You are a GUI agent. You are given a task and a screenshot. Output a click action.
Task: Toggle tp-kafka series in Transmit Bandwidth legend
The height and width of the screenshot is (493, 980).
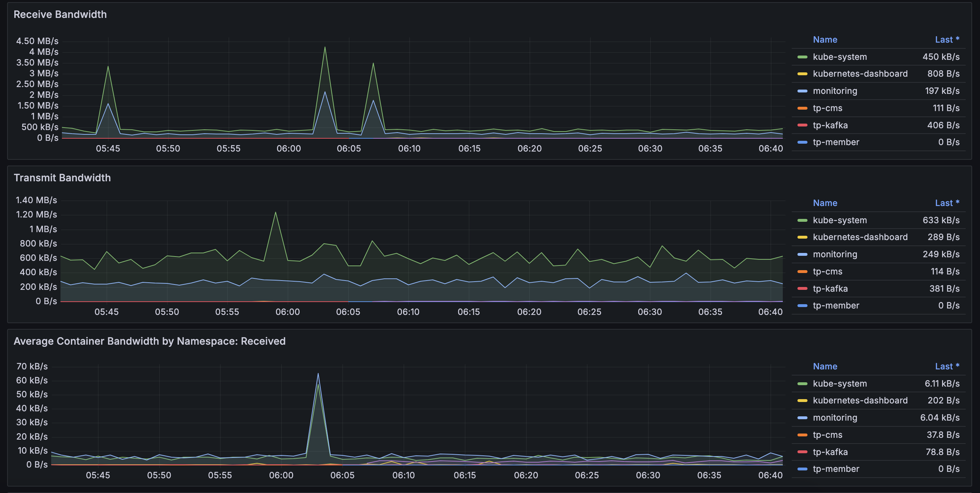tap(830, 288)
